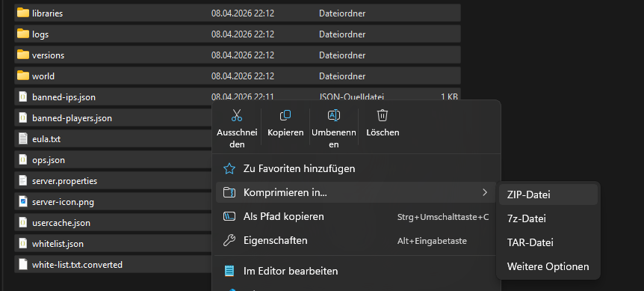Select the ops.json file name

[49, 160]
